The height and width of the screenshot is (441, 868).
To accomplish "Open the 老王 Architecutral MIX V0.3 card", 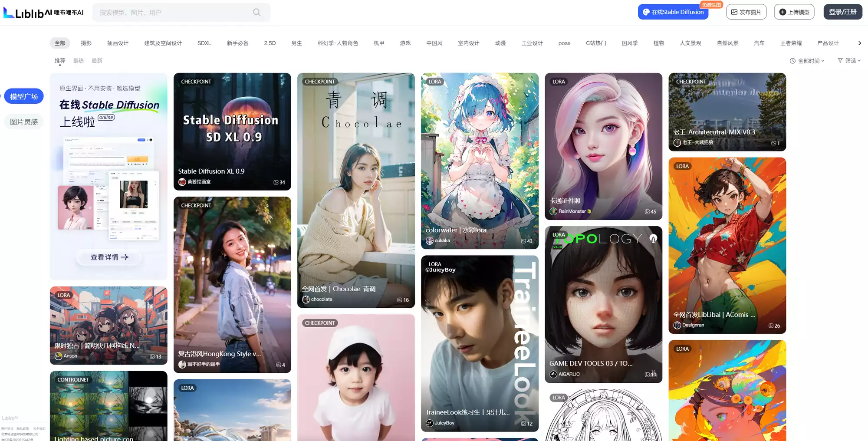I will click(727, 112).
